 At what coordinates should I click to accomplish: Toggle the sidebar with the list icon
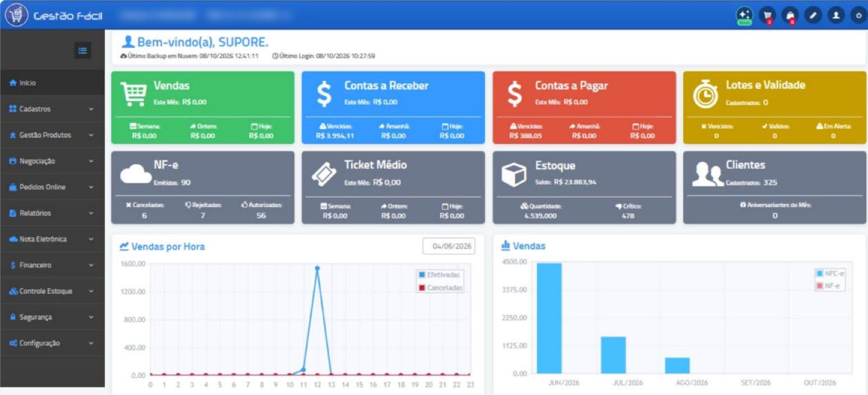(83, 51)
